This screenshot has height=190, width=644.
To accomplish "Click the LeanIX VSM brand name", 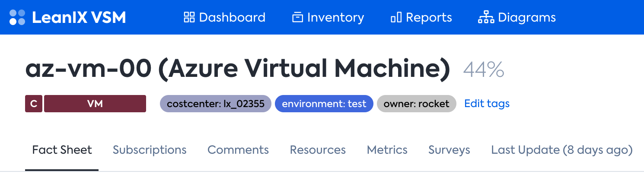I will point(79,17).
